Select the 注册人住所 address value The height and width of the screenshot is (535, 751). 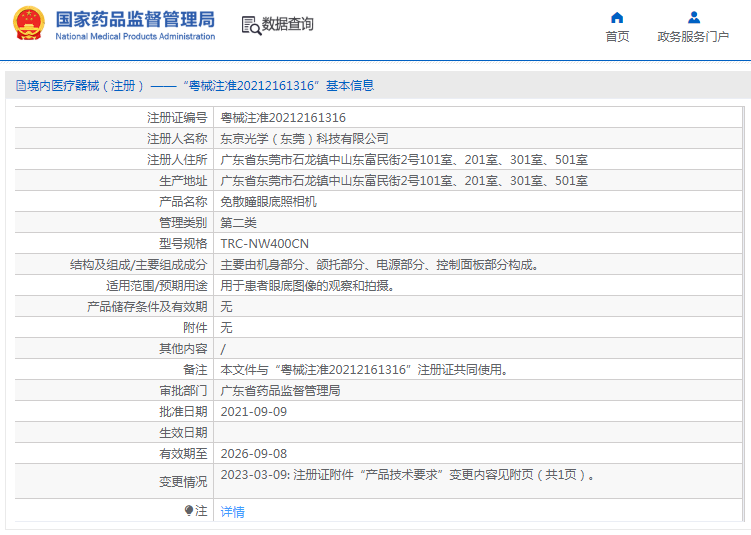(x=404, y=159)
